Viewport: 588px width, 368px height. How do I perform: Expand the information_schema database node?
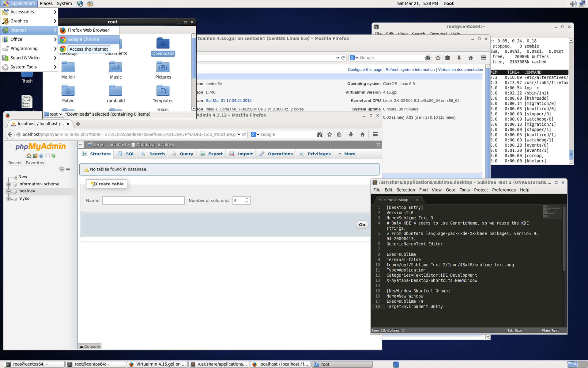pos(9,184)
